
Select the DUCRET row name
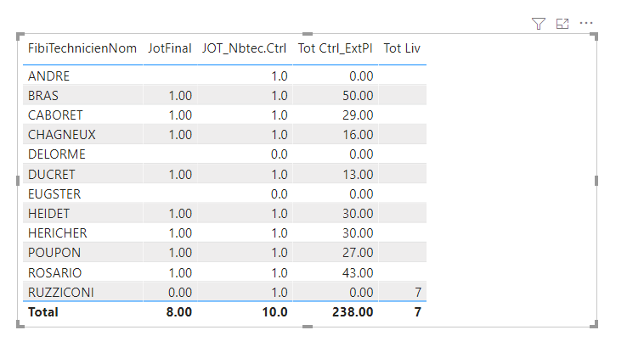[51, 174]
